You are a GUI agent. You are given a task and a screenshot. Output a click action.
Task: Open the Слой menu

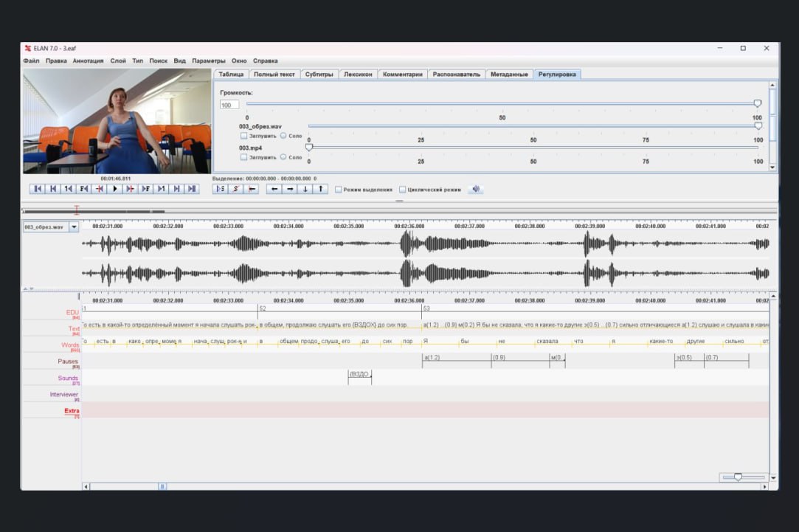pos(118,61)
